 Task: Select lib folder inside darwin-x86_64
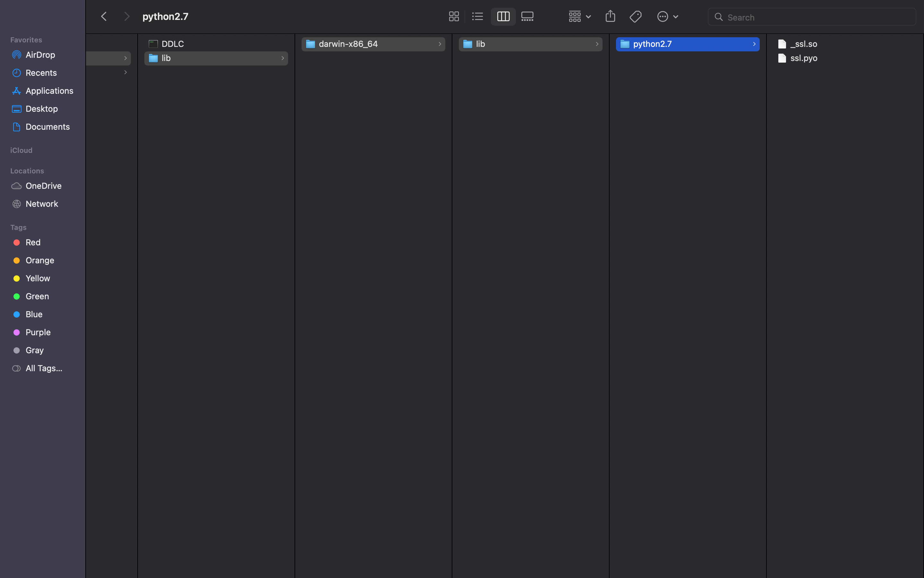tap(530, 44)
